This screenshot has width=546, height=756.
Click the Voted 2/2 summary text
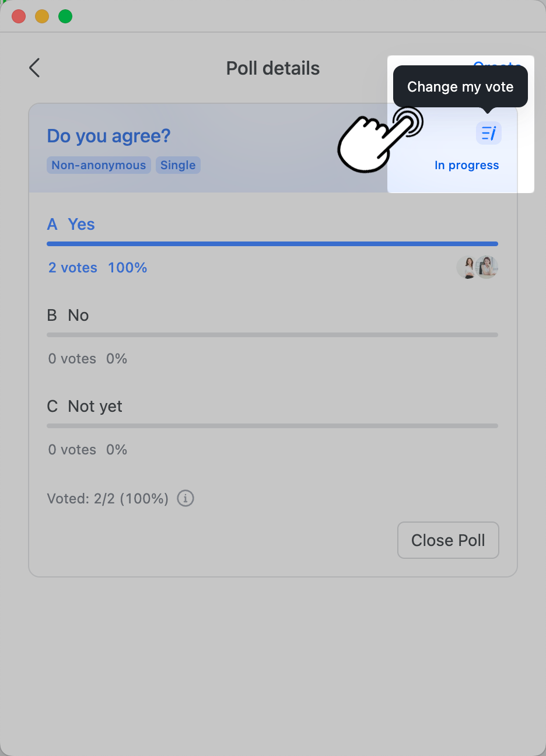tap(107, 498)
